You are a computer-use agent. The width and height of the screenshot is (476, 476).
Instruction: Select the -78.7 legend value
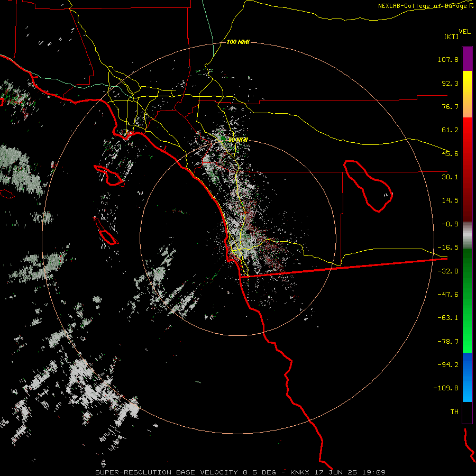[x=448, y=342]
